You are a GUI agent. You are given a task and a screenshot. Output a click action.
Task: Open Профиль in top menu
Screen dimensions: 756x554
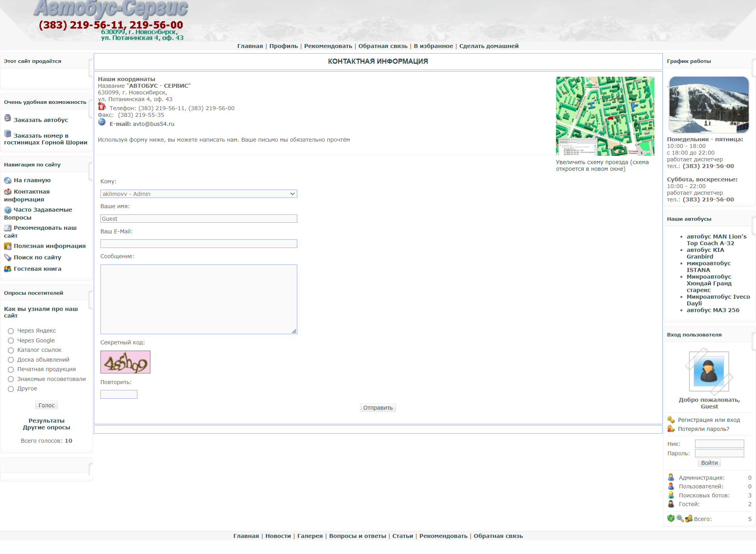click(283, 46)
